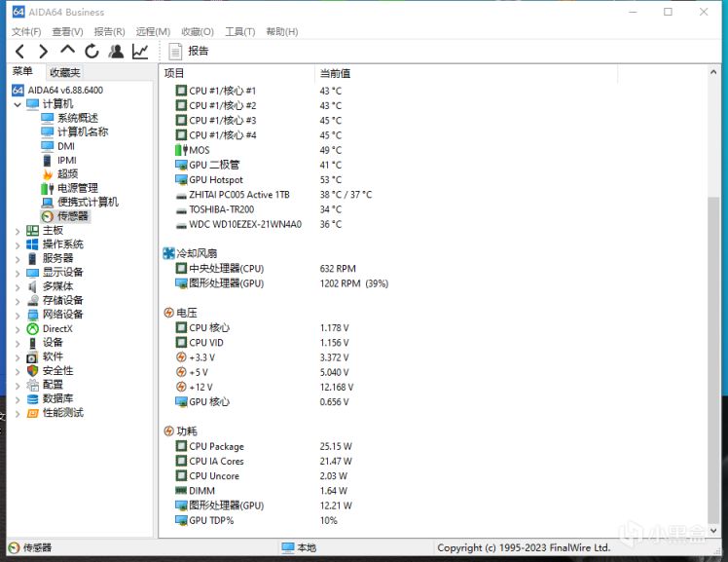
Task: Click the 安全性 shield icon
Action: [32, 371]
